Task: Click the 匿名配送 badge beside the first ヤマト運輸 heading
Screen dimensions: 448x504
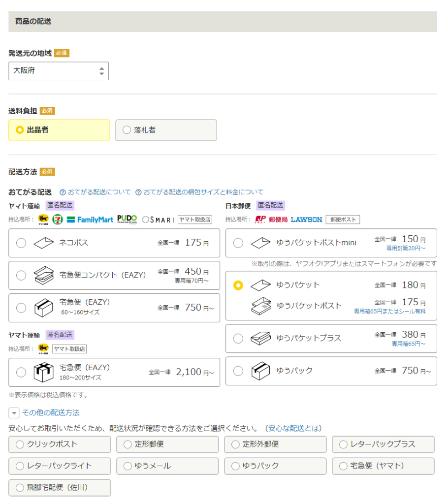Action: point(60,205)
